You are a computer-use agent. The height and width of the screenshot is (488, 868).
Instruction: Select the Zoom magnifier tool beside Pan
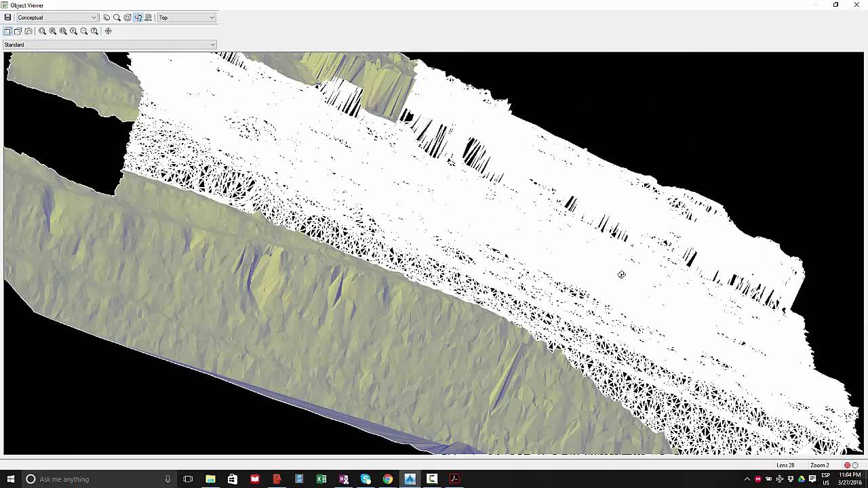pos(117,18)
